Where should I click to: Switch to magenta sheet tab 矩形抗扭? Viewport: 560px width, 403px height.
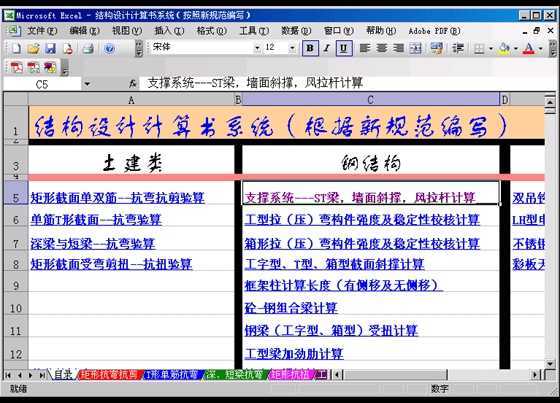(291, 374)
